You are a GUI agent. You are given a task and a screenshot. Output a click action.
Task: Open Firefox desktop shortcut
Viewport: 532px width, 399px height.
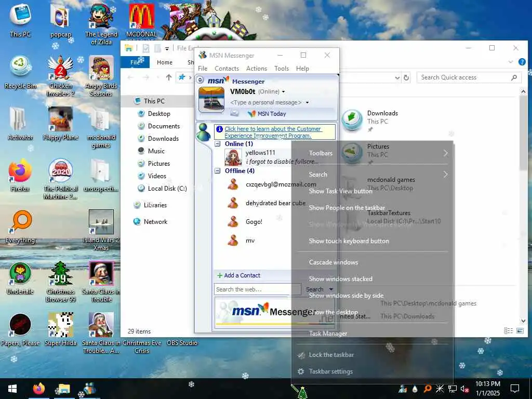point(20,175)
